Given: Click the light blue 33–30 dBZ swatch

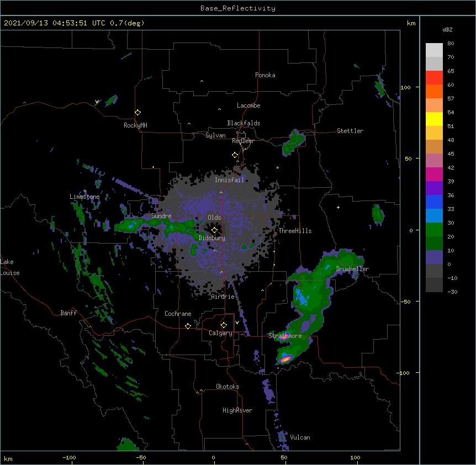Looking at the screenshot, I should coord(434,216).
